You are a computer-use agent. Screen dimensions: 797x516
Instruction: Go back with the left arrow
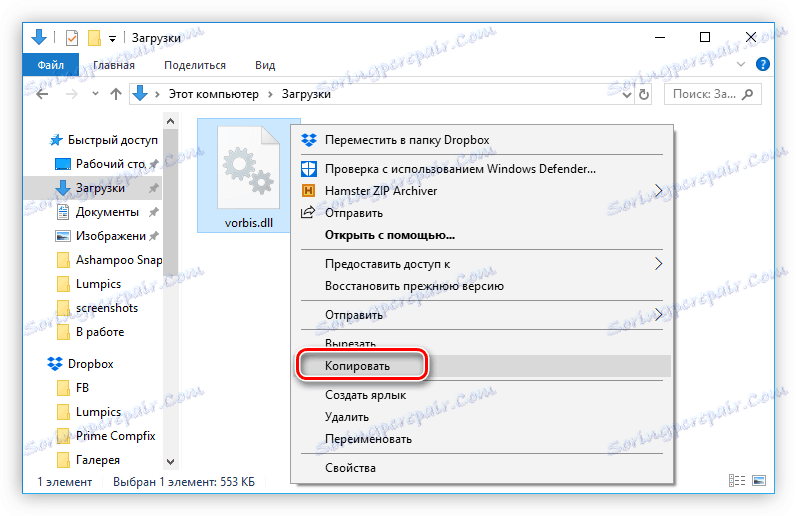(43, 94)
